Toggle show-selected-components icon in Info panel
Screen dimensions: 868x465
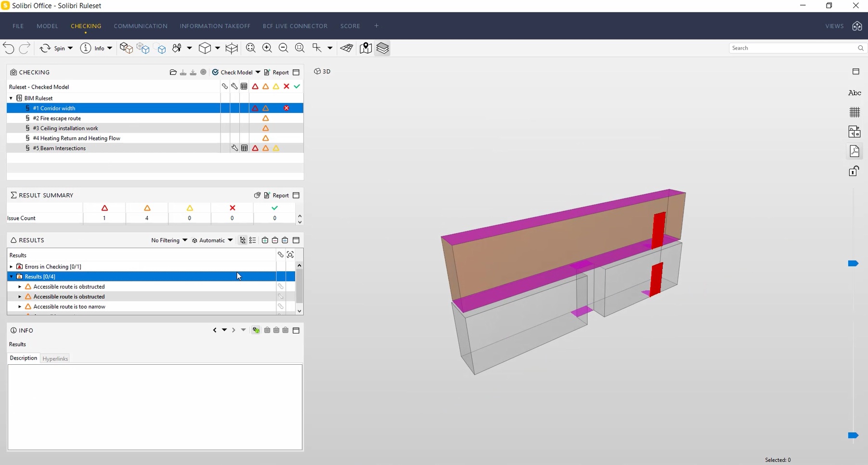(256, 330)
